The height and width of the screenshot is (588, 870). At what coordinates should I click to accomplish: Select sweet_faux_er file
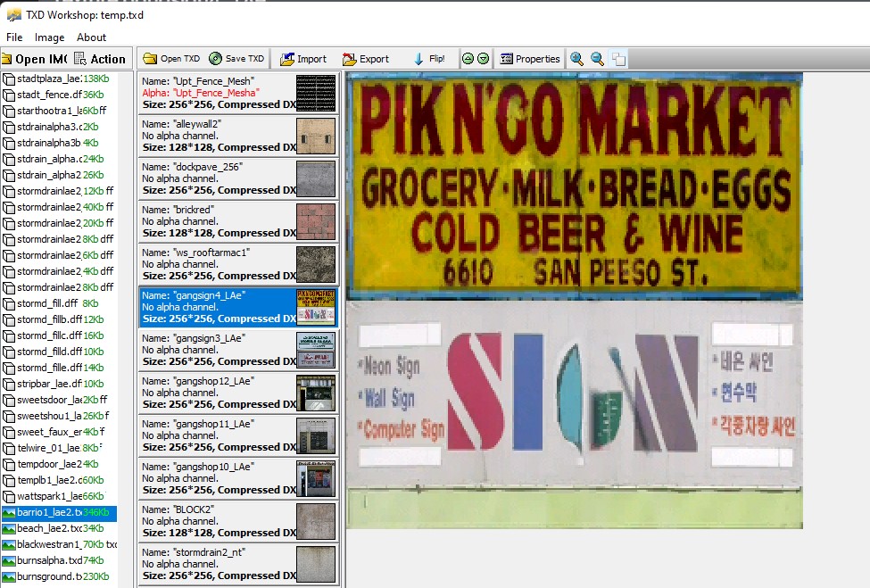pos(59,433)
